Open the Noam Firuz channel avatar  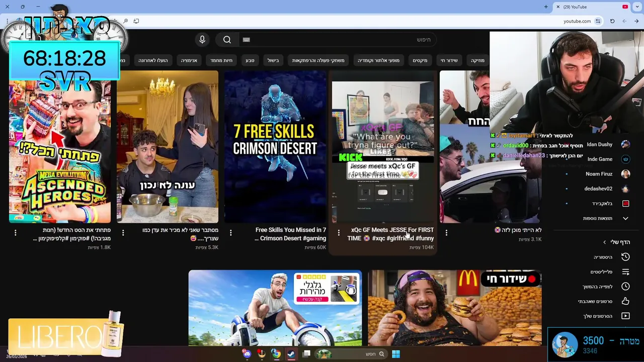coord(625,174)
